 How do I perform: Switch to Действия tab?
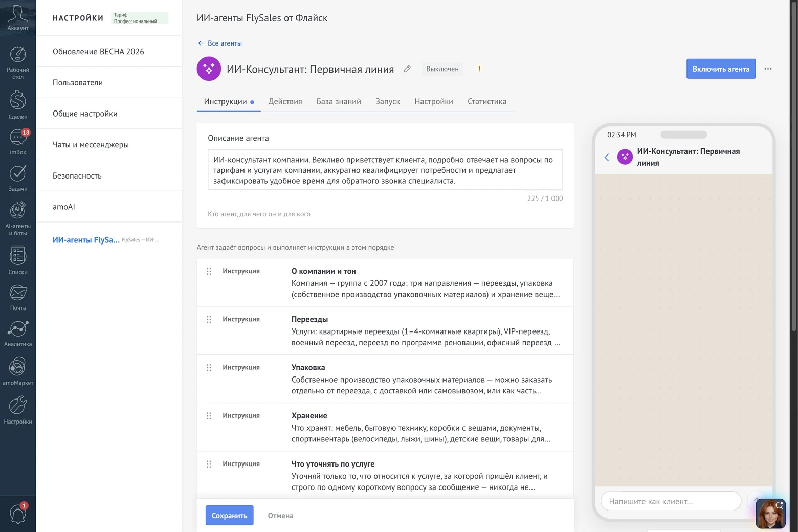[x=285, y=102]
